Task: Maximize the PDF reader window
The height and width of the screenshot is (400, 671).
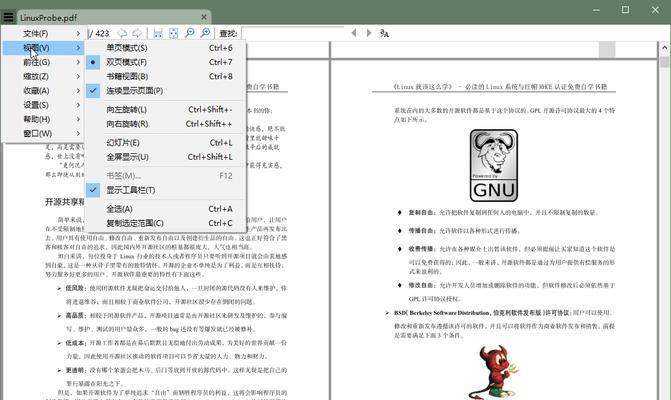Action: (625, 10)
